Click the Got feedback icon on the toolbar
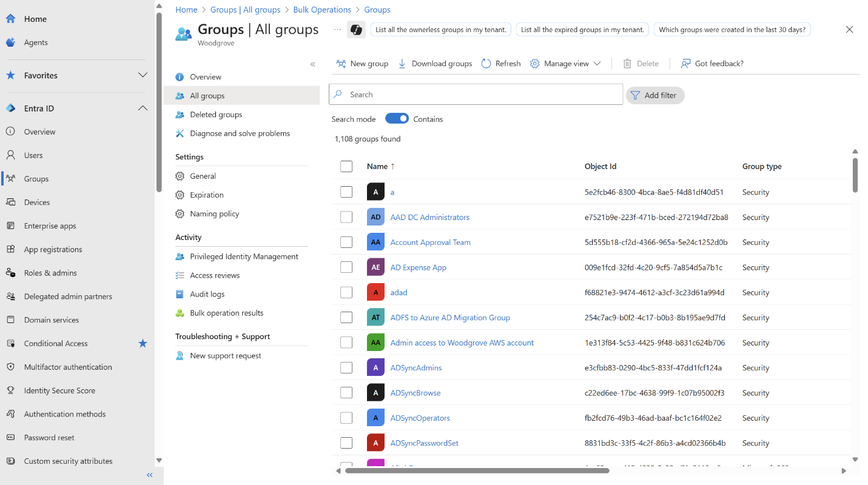Screen dimensions: 868x485 (x=686, y=63)
